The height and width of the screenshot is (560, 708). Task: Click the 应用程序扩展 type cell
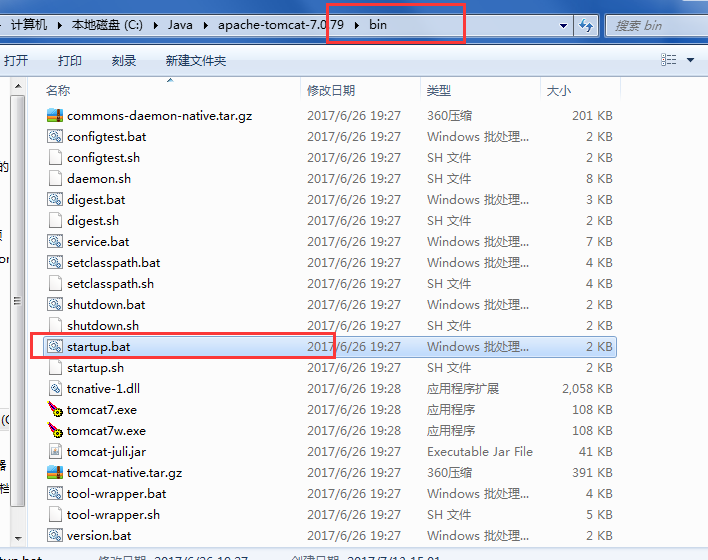463,389
